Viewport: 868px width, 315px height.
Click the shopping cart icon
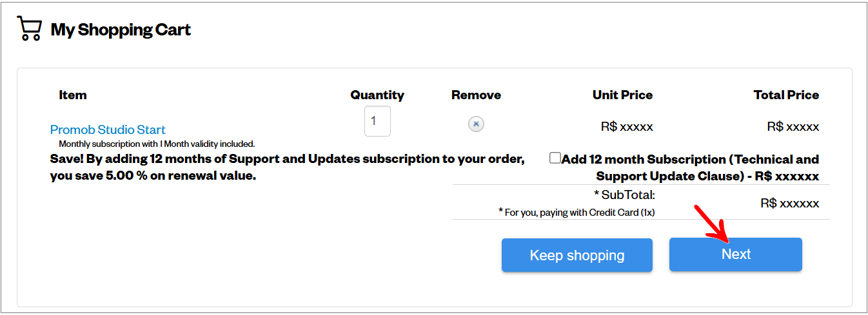(30, 29)
